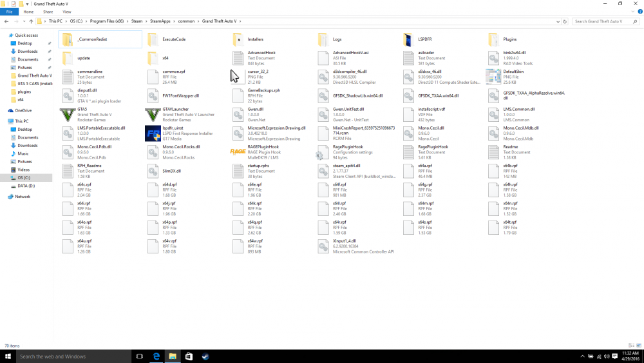Navigate to OS (C:) in the breadcrumb
The height and width of the screenshot is (363, 644).
pos(76,21)
